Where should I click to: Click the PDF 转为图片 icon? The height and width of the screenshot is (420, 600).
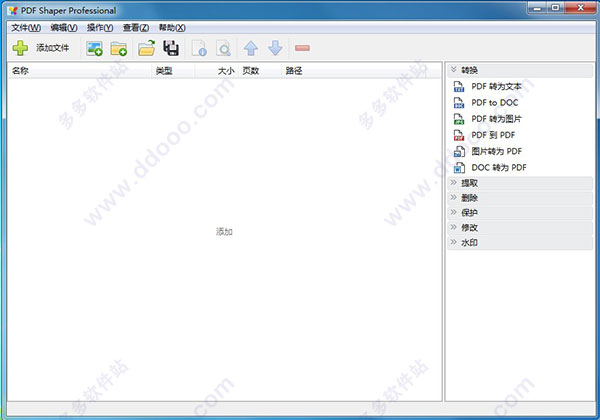click(x=459, y=119)
